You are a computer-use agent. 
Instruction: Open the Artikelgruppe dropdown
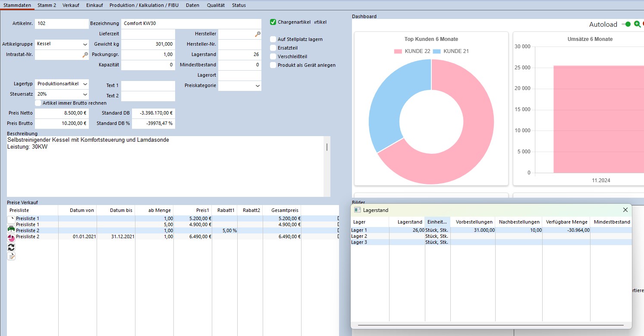click(85, 44)
